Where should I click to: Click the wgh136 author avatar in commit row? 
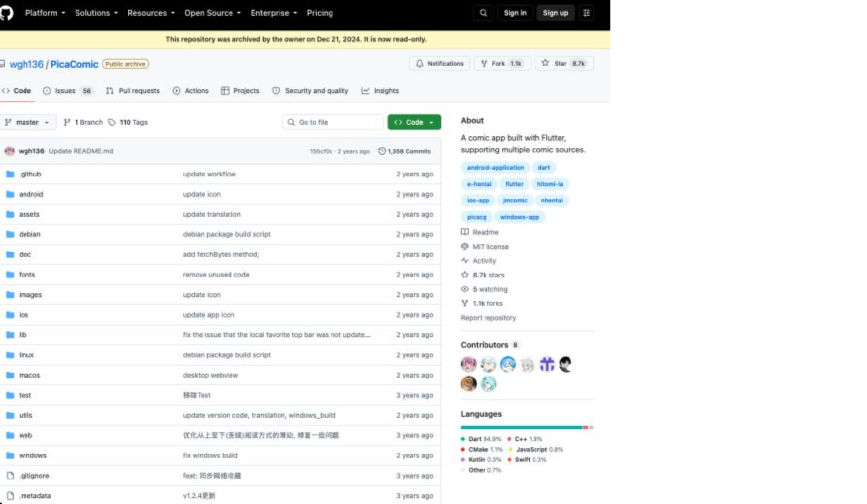(9, 151)
